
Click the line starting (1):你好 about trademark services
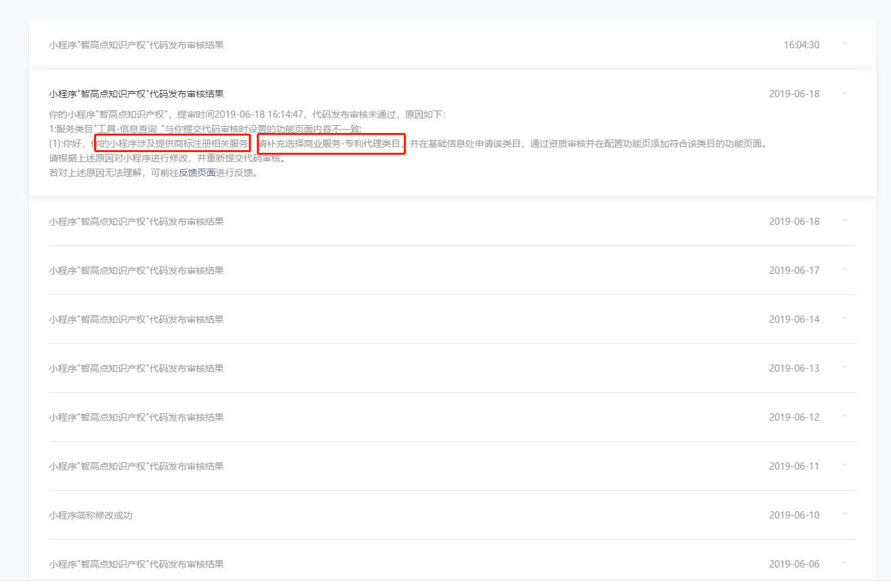click(x=408, y=144)
